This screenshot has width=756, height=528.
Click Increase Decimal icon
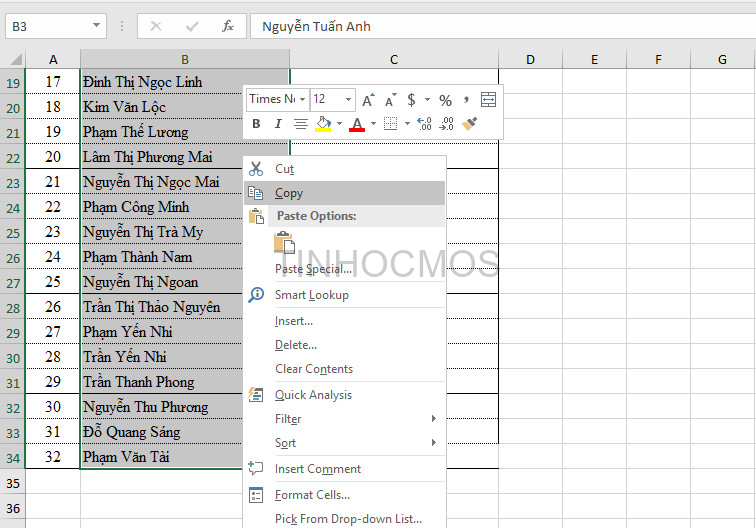(424, 124)
